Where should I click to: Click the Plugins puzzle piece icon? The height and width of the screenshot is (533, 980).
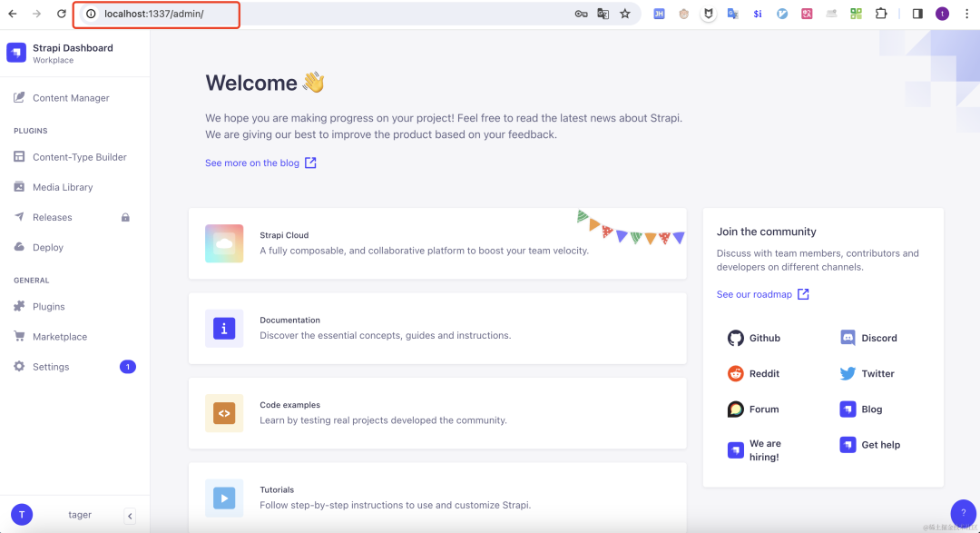[19, 306]
